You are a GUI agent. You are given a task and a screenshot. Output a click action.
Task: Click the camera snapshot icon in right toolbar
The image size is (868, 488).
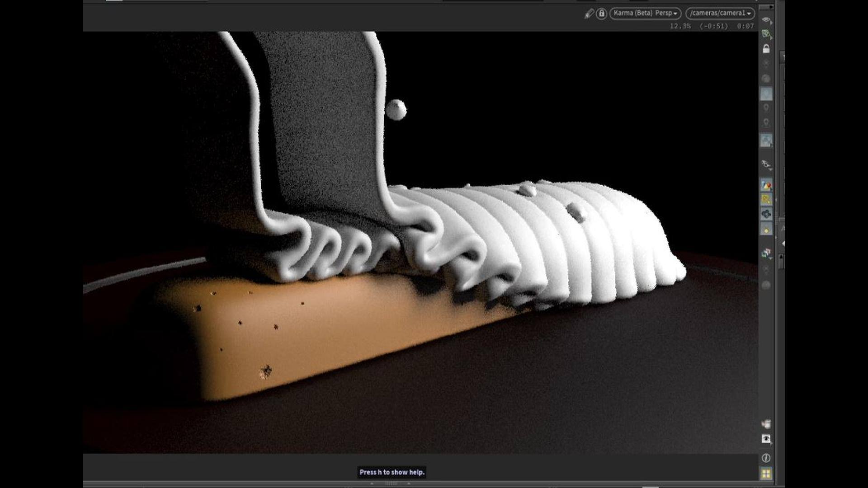click(x=766, y=164)
